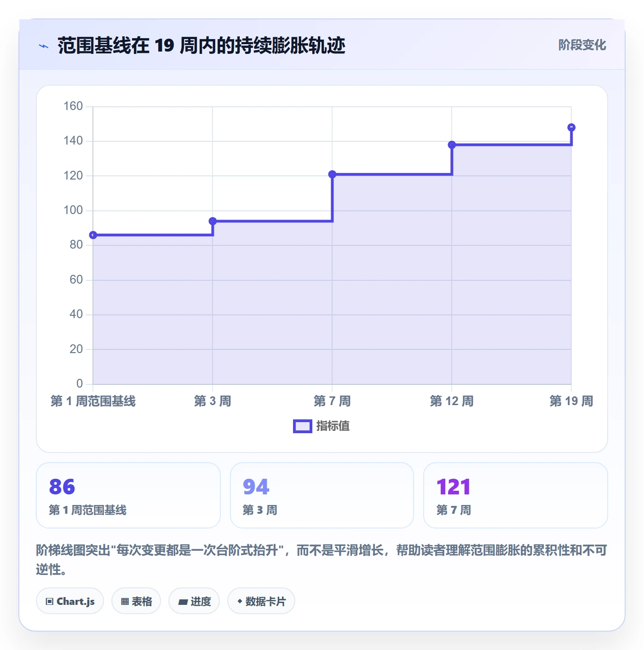Click the 阶段变化 label in header
This screenshot has width=644, height=650.
(x=582, y=45)
